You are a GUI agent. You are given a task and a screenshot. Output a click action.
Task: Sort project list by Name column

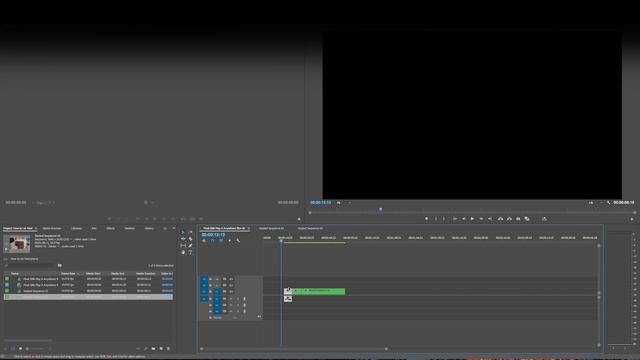tap(15, 273)
